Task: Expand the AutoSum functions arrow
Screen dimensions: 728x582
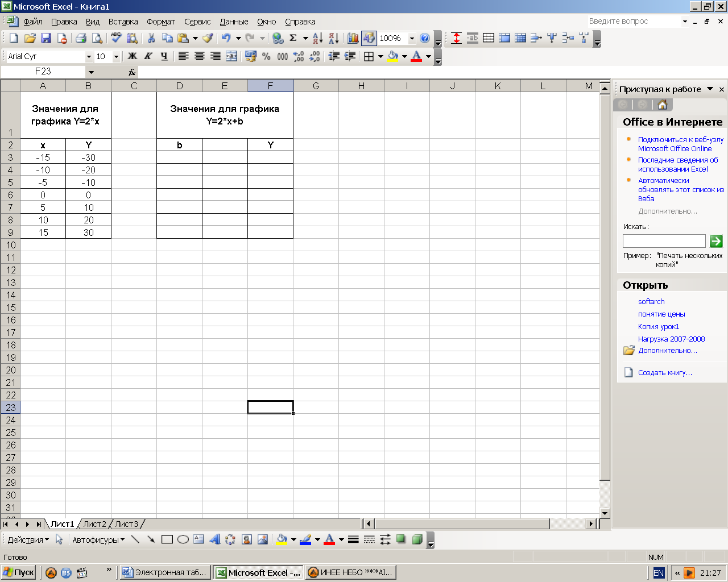Action: pyautogui.click(x=305, y=38)
